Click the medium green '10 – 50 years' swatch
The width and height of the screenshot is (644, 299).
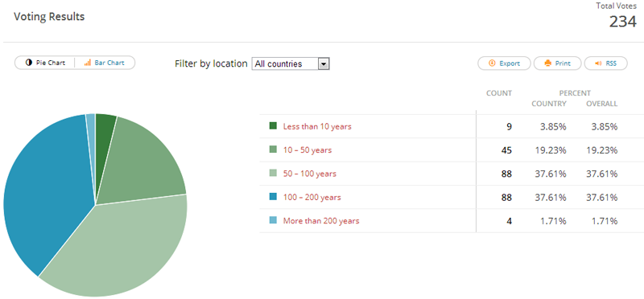click(273, 149)
